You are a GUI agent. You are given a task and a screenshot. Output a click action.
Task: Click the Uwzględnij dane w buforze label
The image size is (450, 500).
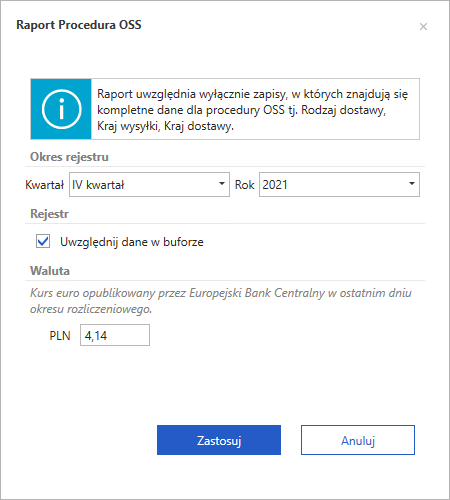point(132,242)
